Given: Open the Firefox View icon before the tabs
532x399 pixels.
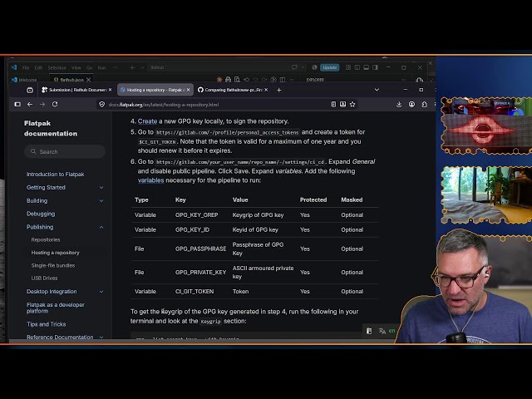Looking at the screenshot, I should click(30, 90).
